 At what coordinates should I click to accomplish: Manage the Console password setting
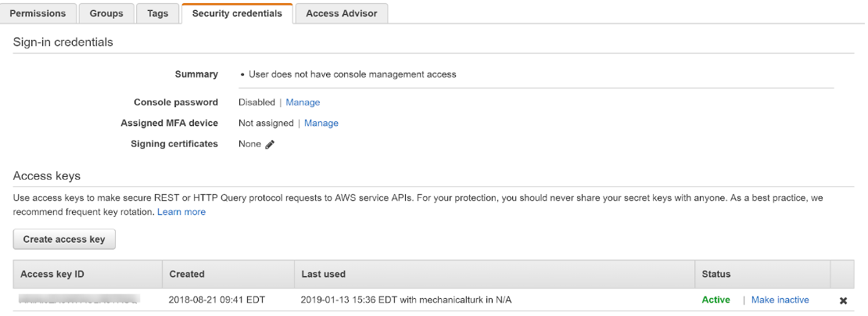[x=303, y=102]
